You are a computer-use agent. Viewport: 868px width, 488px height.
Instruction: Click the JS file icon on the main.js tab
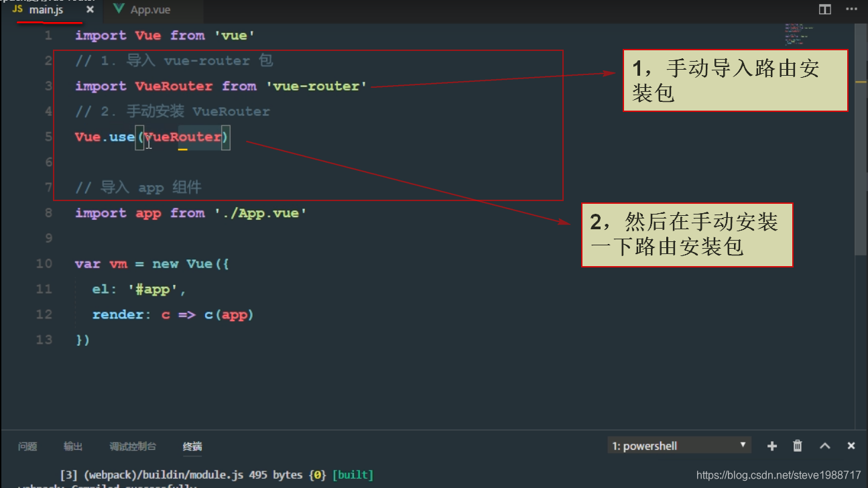coord(17,10)
